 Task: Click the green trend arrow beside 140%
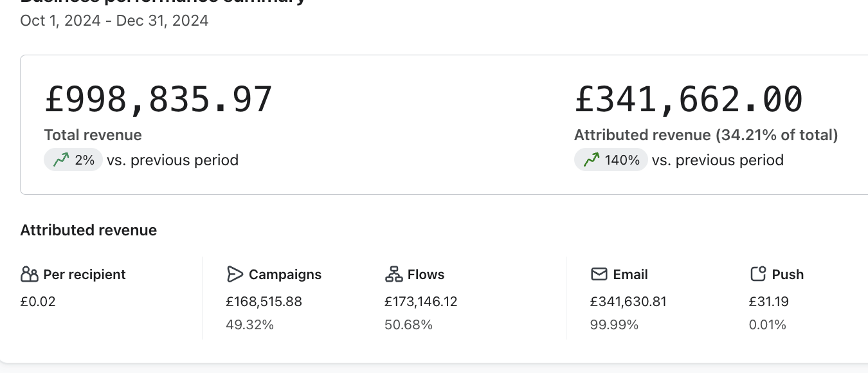tap(592, 160)
